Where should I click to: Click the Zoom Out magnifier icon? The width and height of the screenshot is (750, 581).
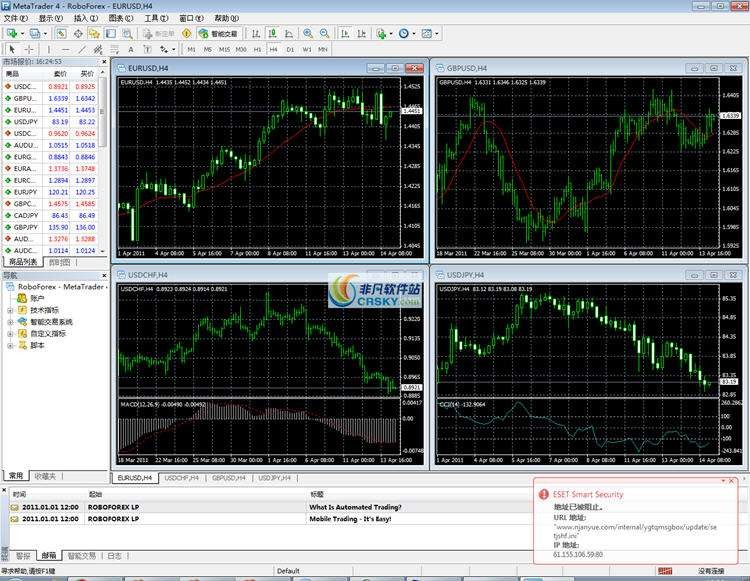tap(324, 33)
